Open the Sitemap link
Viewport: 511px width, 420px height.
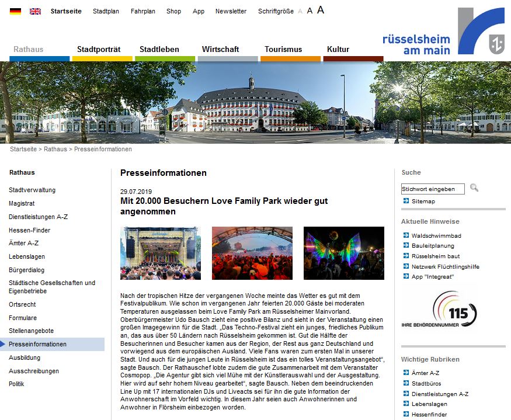(423, 201)
